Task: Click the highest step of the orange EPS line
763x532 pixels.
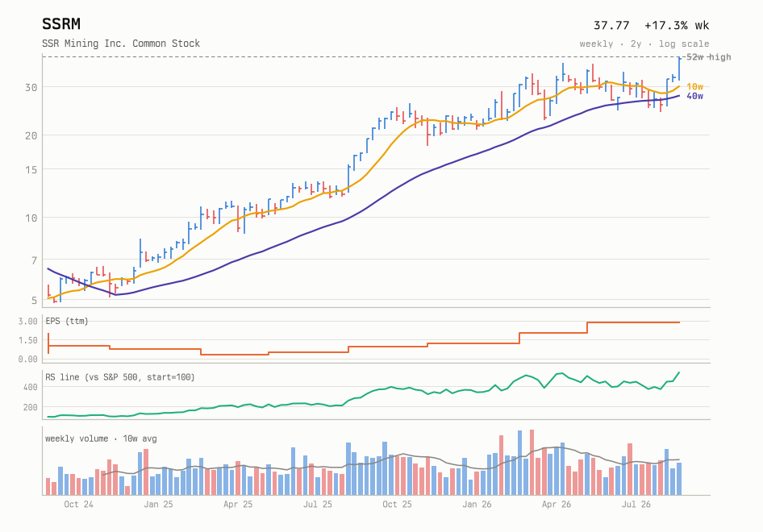Action: tap(633, 322)
